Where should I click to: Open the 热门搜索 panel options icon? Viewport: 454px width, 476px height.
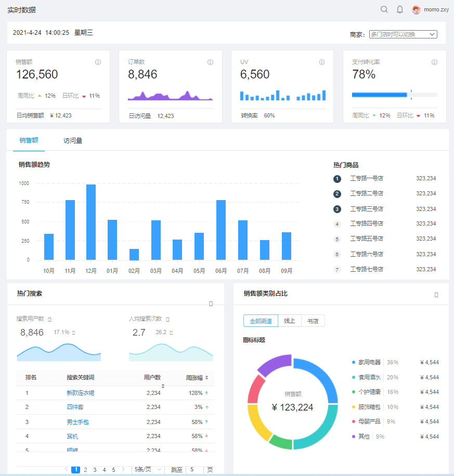point(211,303)
